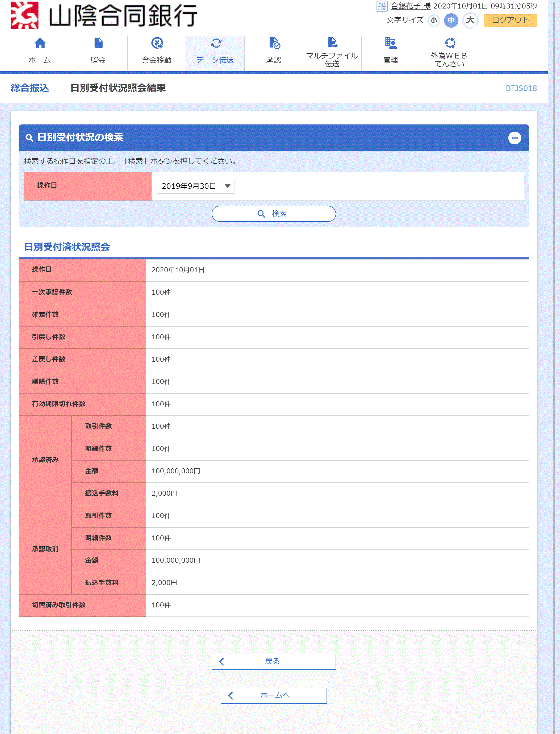Click the 差戻し件数 row label
This screenshot has height=734, width=560.
(49, 359)
